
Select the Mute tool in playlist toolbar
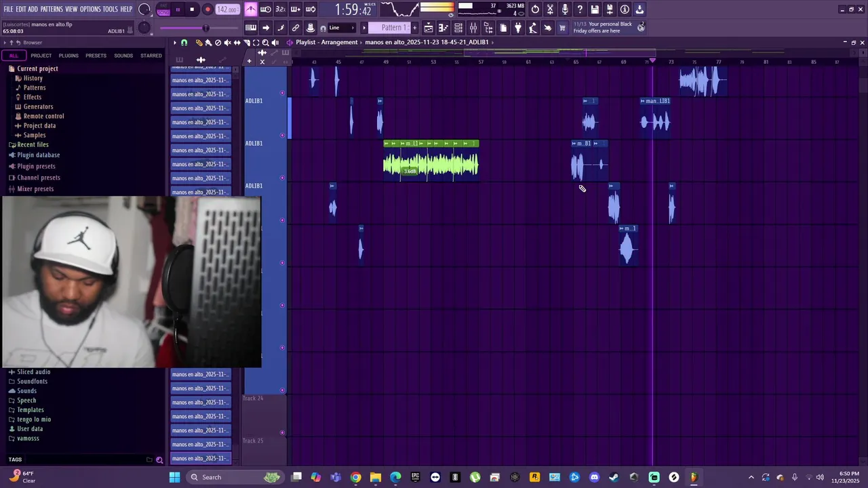click(227, 43)
